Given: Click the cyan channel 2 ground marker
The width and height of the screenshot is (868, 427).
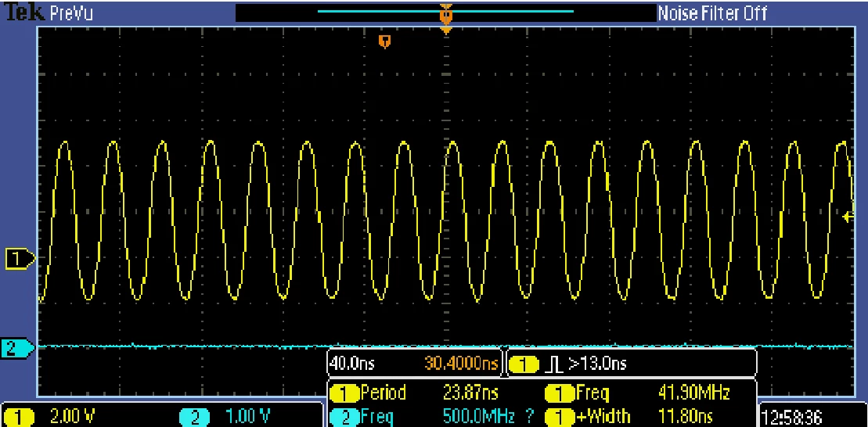Looking at the screenshot, I should pos(18,348).
